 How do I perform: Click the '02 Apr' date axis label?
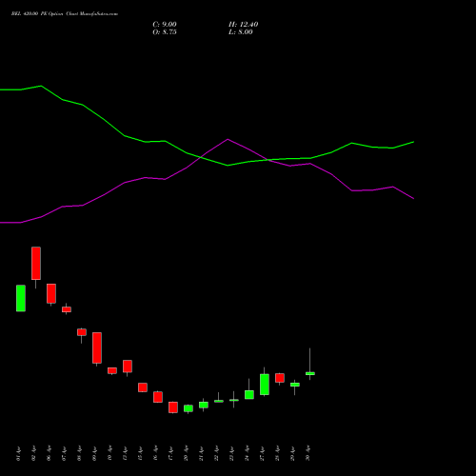(33, 453)
